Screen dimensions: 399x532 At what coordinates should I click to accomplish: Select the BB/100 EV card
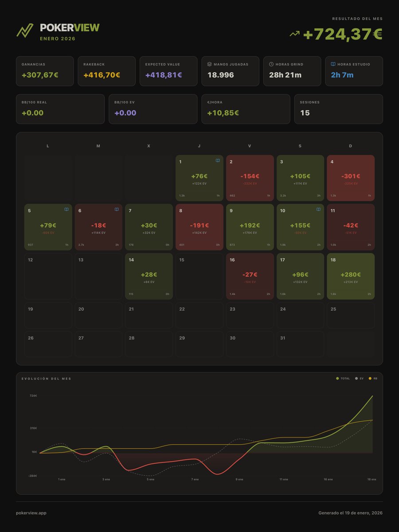[153, 109]
